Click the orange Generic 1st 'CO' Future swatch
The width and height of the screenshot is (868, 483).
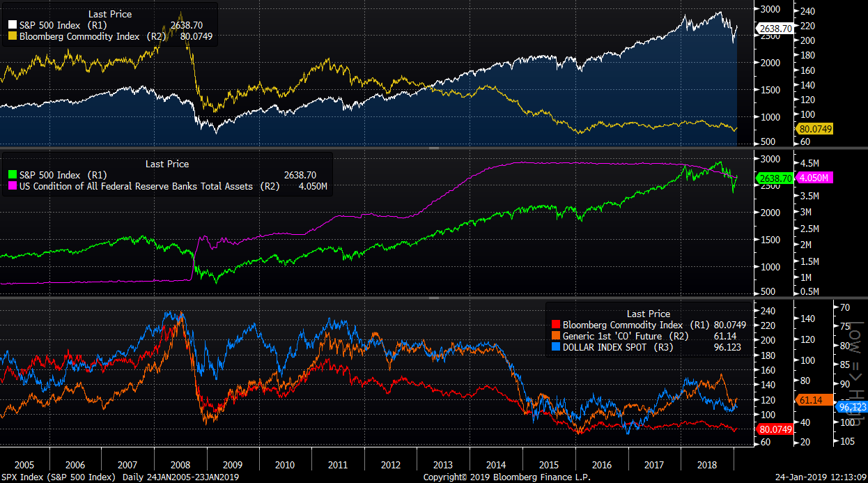555,336
